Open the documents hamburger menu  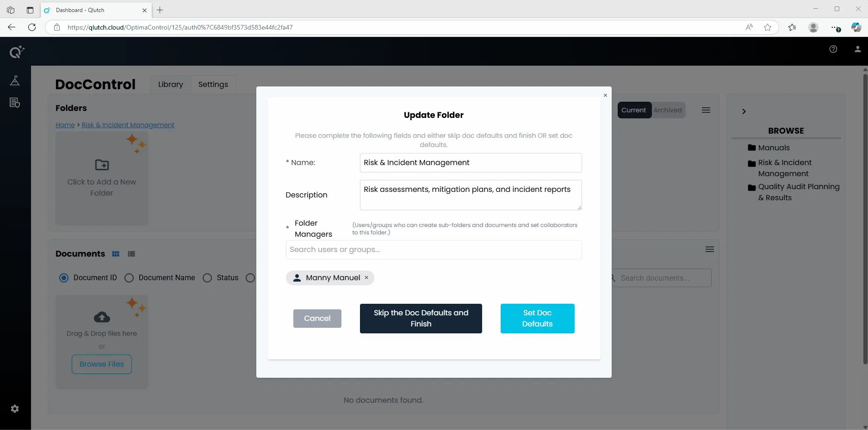(x=710, y=249)
